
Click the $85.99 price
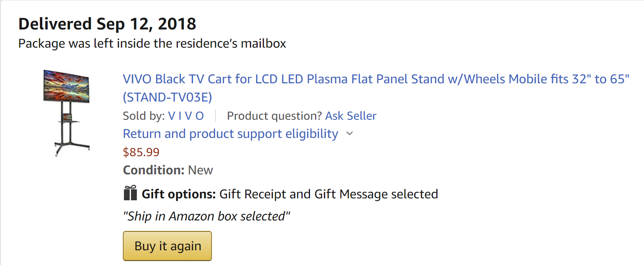coord(141,152)
